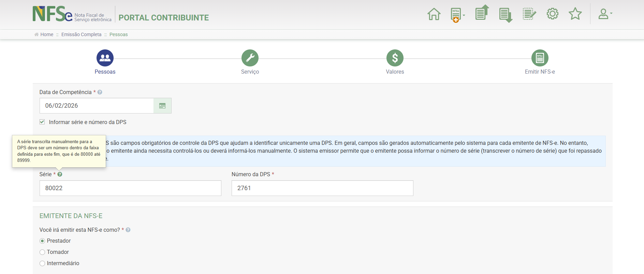Viewport: 644px width, 274px height.
Task: Click help icon beside Data de Competência
Action: point(100,92)
